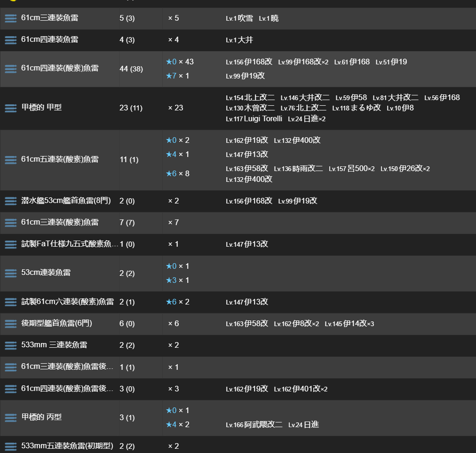The image size is (476, 453).
Task: Select equipment name 後期型艦首魚雷(6門)
Action: (56, 323)
